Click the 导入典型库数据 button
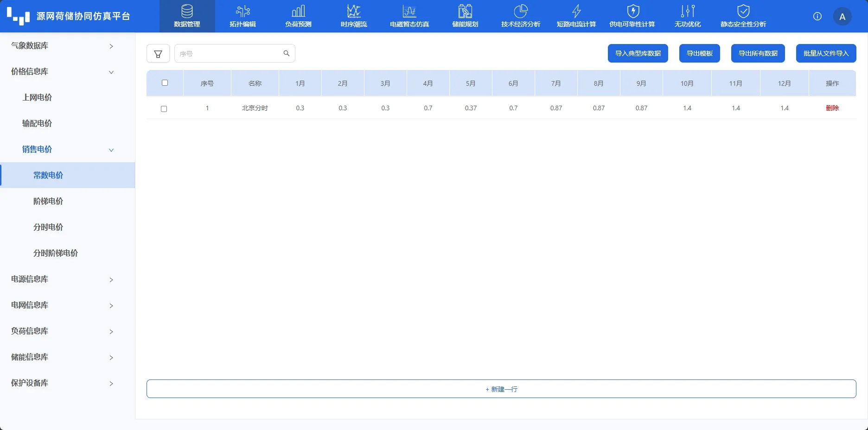 pos(638,53)
